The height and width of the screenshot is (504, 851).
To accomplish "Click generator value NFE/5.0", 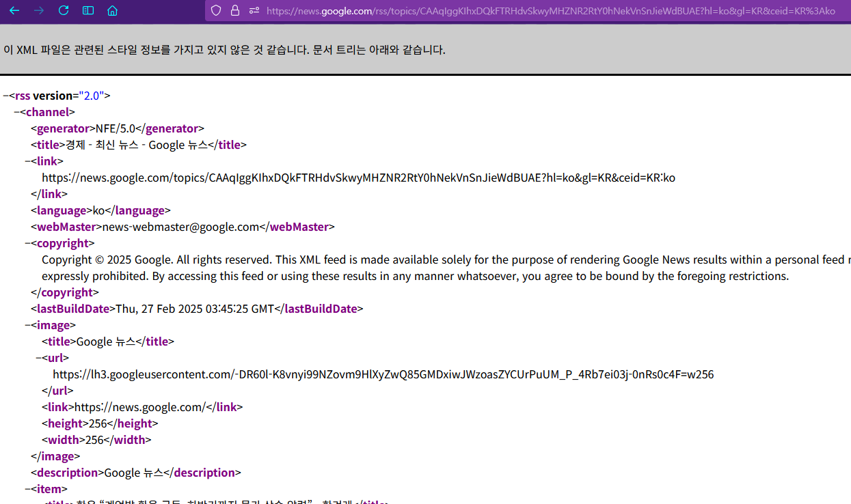I will (x=116, y=128).
